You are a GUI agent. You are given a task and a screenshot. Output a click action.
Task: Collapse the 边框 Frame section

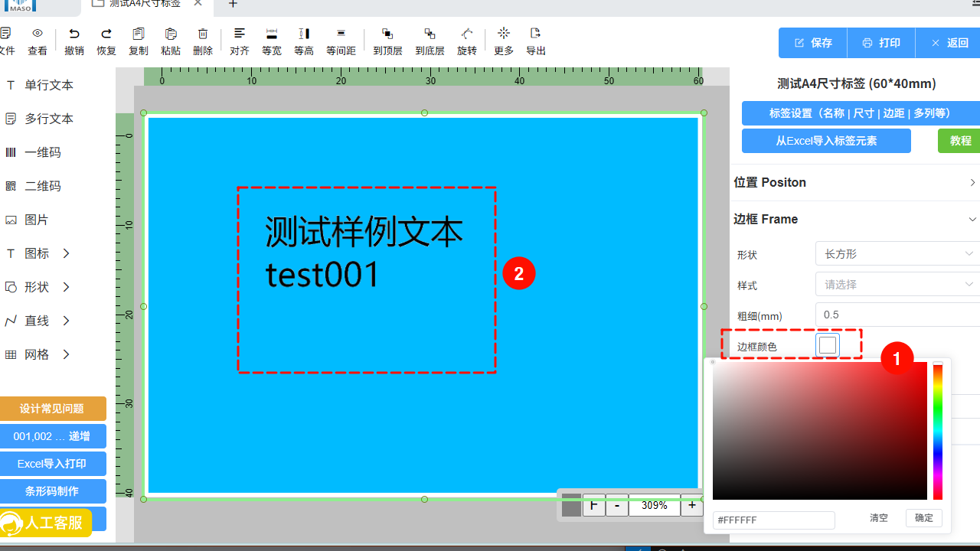tap(856, 219)
